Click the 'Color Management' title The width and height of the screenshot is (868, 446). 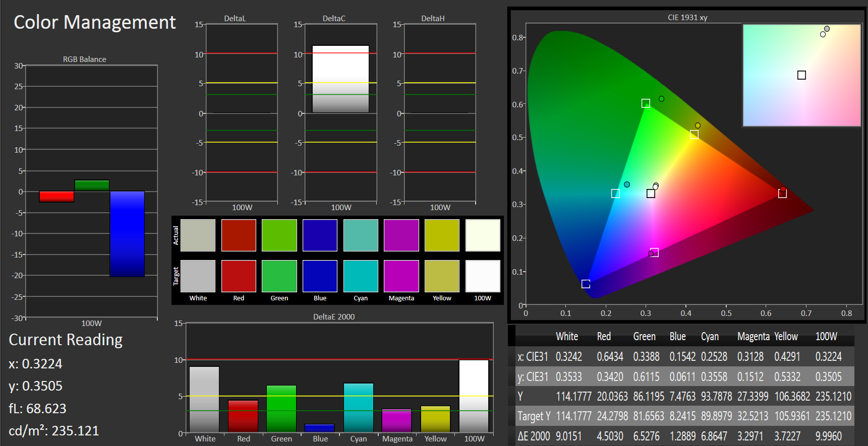(94, 22)
